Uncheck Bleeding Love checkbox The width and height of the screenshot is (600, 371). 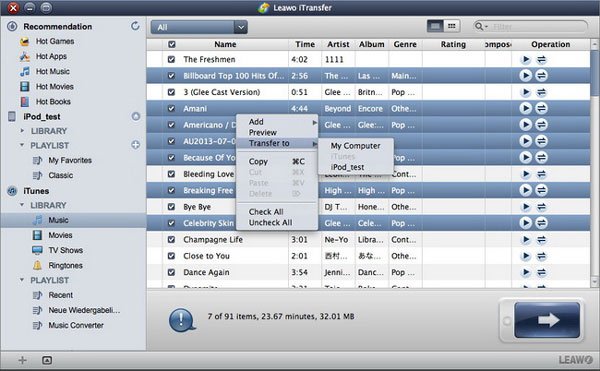coord(171,174)
